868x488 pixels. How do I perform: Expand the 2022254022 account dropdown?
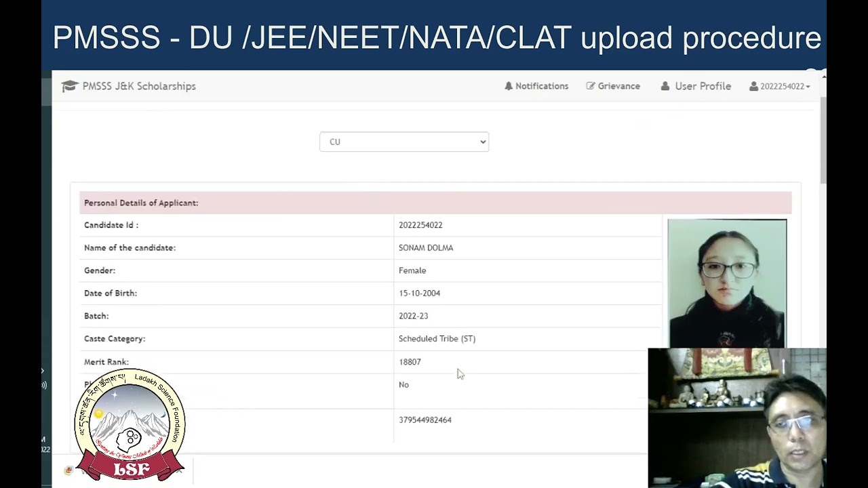pos(785,86)
